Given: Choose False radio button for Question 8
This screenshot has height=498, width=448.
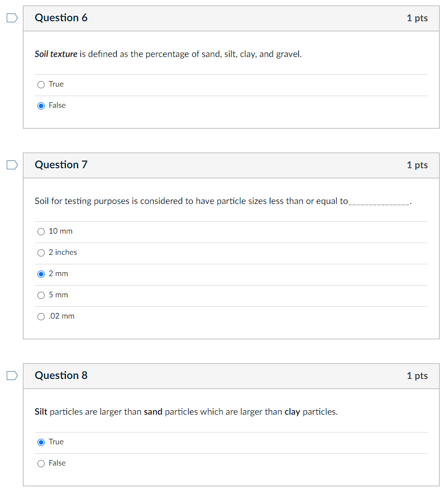Looking at the screenshot, I should click(41, 463).
